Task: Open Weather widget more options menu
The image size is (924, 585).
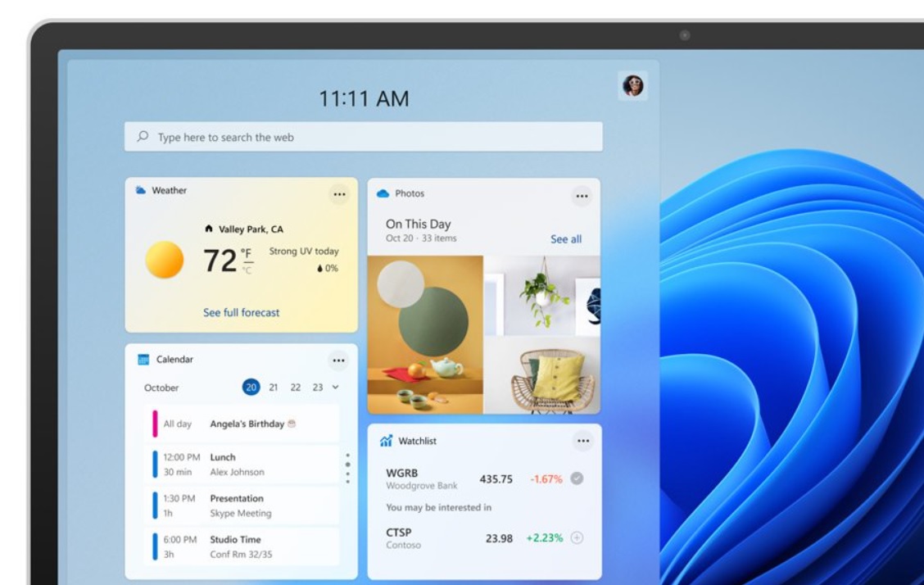Action: pyautogui.click(x=339, y=194)
